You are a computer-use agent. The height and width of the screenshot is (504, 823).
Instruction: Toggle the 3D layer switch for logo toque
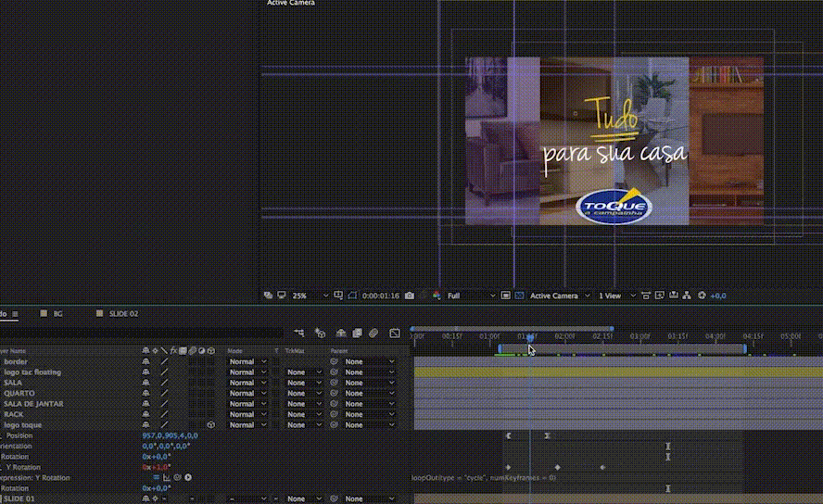[210, 425]
